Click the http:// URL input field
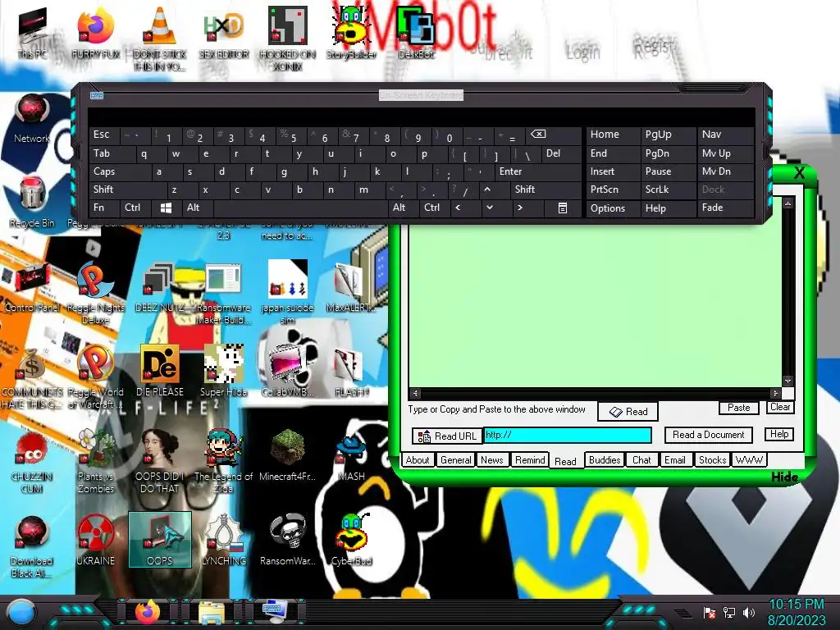840x630 pixels. 568,436
